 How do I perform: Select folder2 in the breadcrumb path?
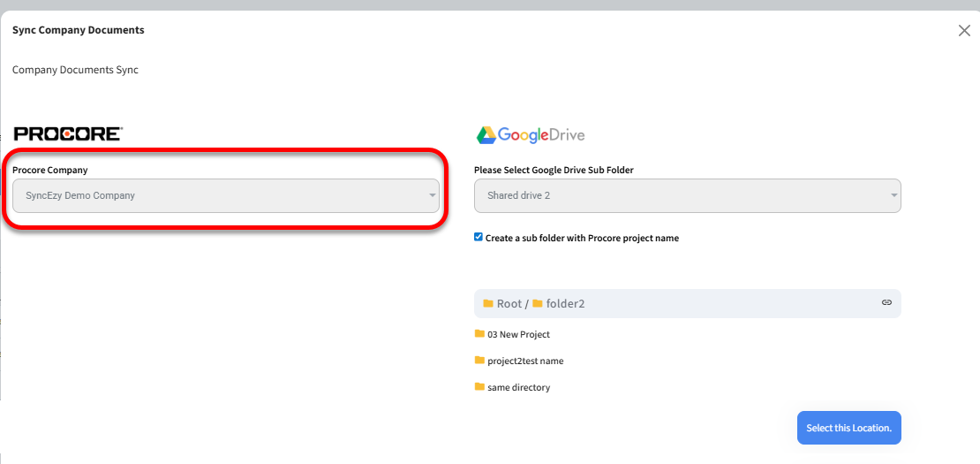point(565,303)
